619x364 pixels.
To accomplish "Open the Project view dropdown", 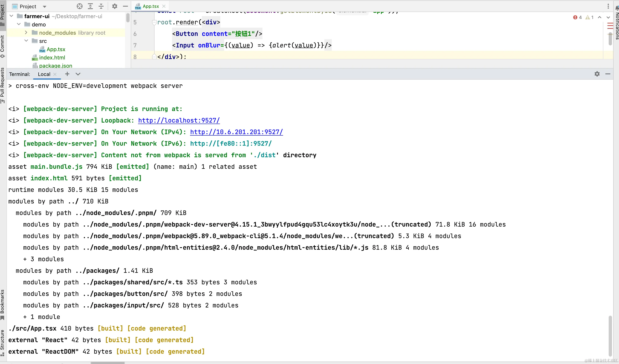I will pyautogui.click(x=44, y=7).
